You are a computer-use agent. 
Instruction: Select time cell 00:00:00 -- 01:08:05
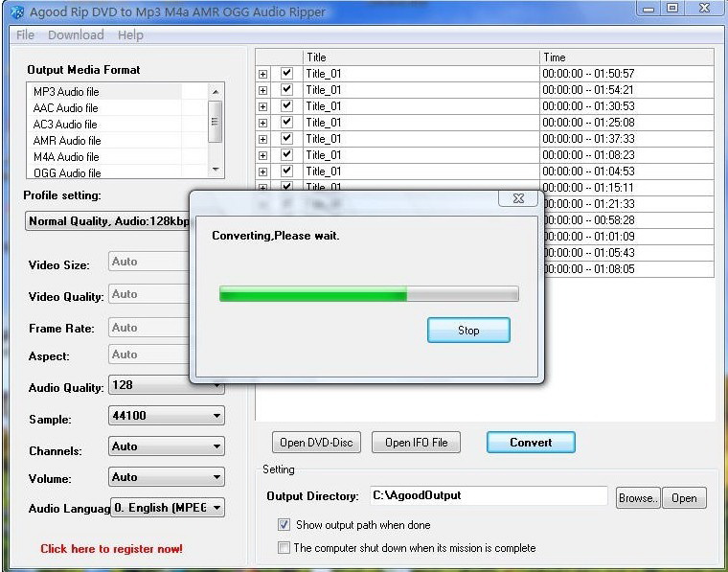[628, 269]
